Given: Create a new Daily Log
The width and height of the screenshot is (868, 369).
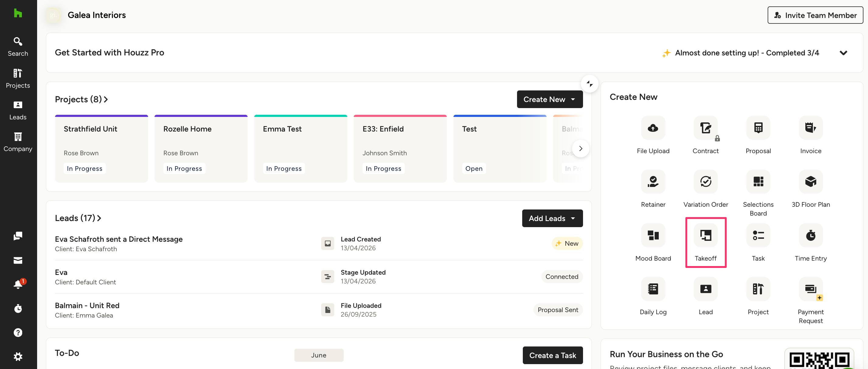Looking at the screenshot, I should click(653, 296).
